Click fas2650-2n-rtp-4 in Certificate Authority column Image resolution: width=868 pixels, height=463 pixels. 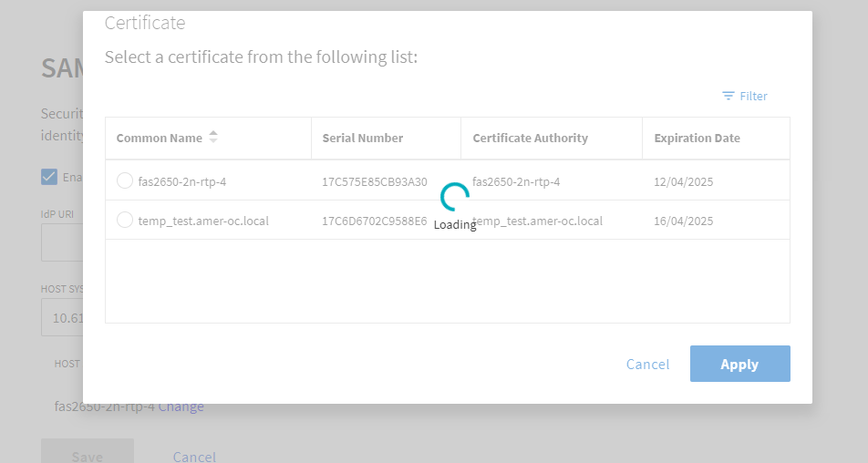pyautogui.click(x=516, y=181)
